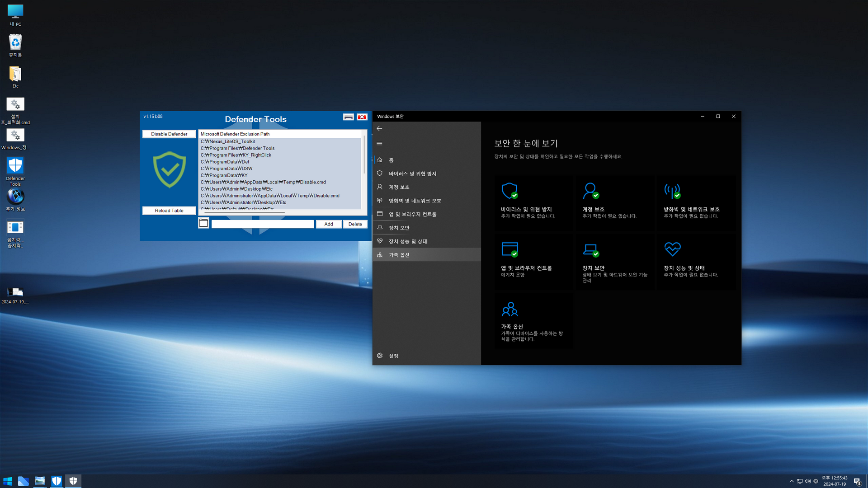The height and width of the screenshot is (488, 868).
Task: Click the settings gear in Windows Security sidebar
Action: pyautogui.click(x=380, y=356)
